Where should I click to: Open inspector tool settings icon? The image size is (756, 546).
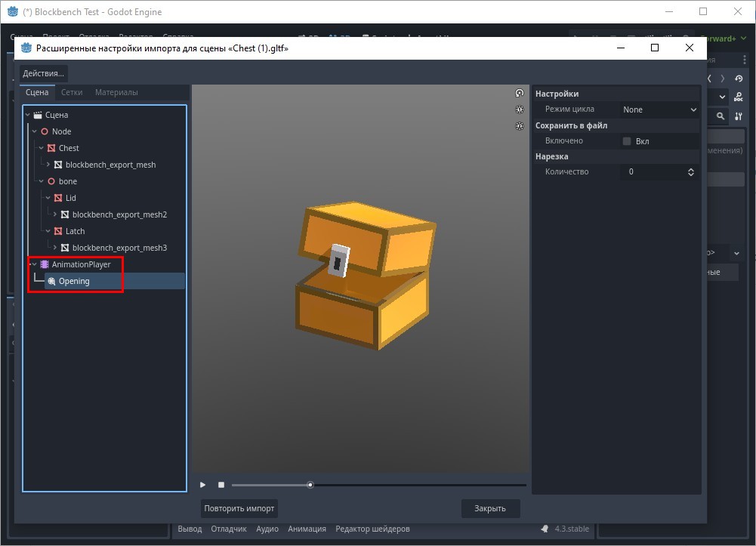(x=738, y=116)
